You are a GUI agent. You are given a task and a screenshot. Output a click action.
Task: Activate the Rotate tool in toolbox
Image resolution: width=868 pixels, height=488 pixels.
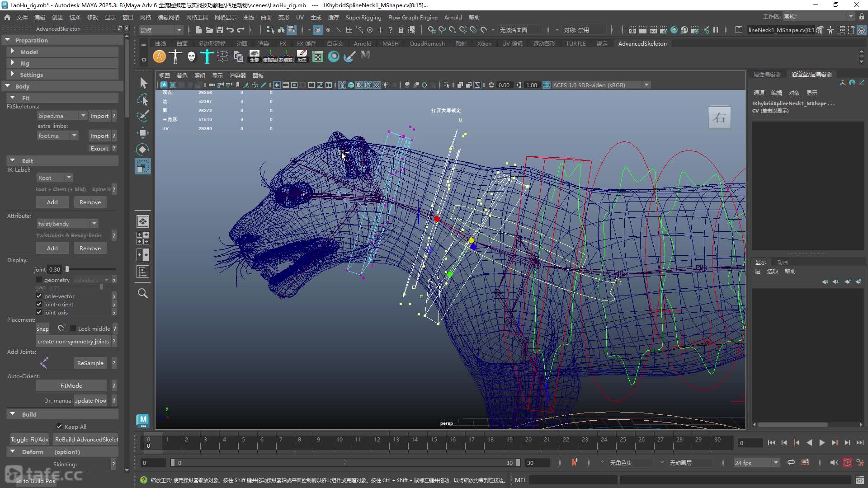point(143,149)
